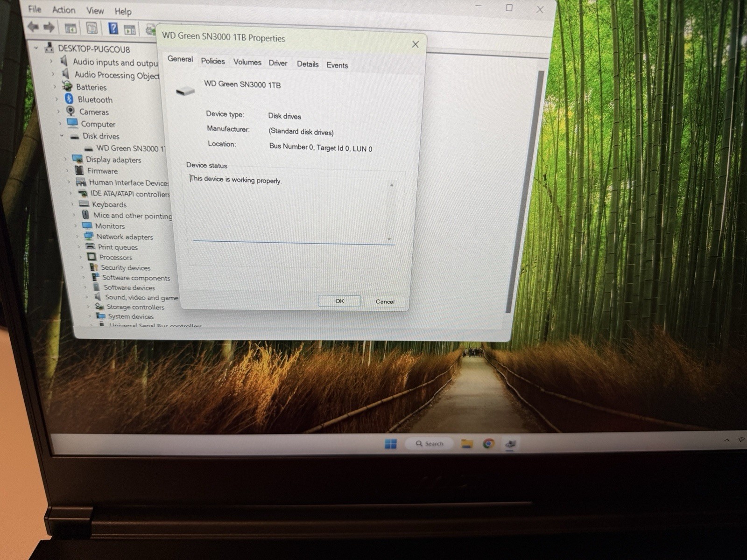
Task: Select the Computer category icon
Action: point(72,123)
